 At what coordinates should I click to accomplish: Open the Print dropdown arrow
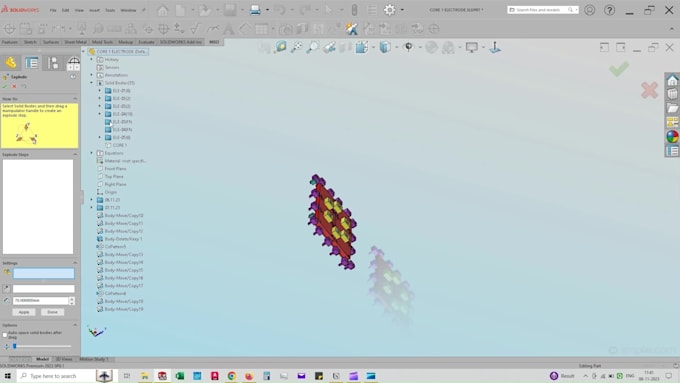(x=267, y=10)
